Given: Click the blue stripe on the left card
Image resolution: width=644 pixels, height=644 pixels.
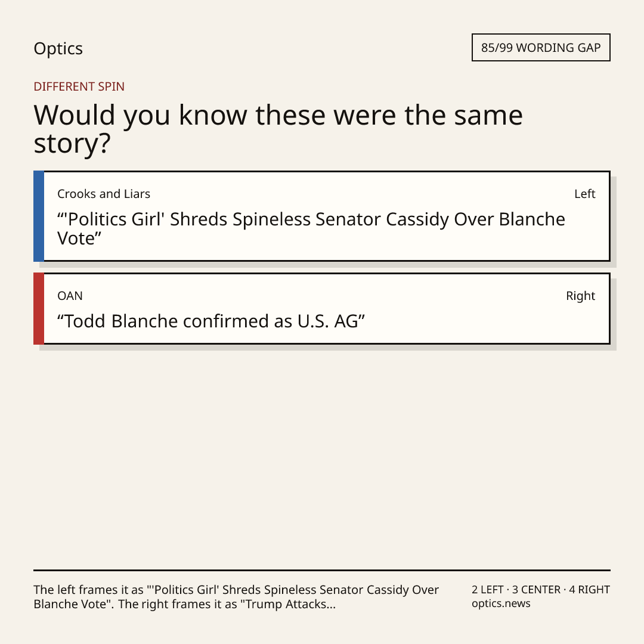Looking at the screenshot, I should [39, 216].
